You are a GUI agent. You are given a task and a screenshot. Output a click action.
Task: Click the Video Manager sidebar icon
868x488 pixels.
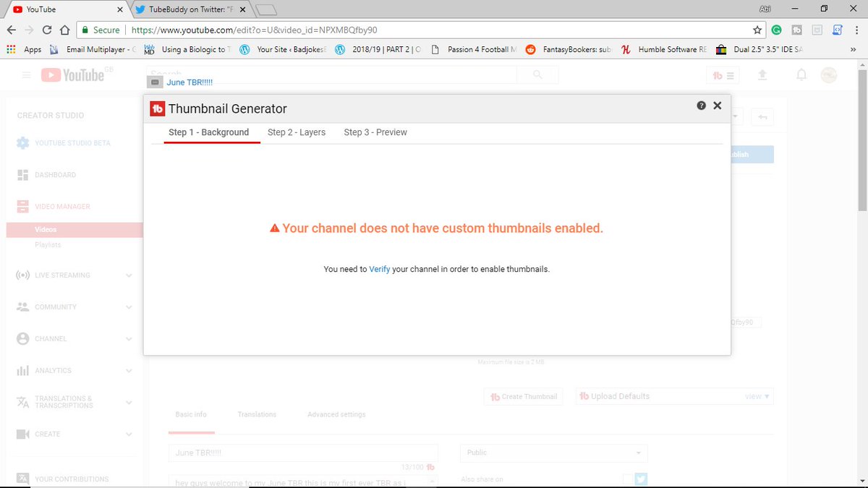point(22,207)
